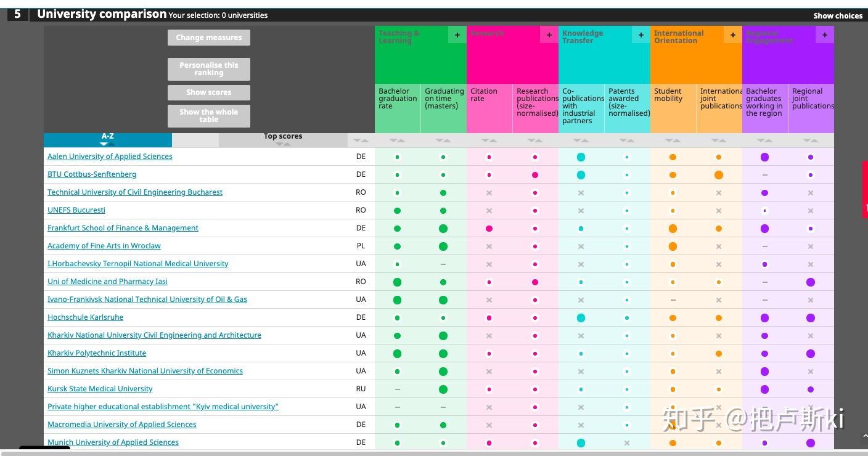Click the Citation rate column header
The height and width of the screenshot is (456, 868).
click(x=489, y=108)
